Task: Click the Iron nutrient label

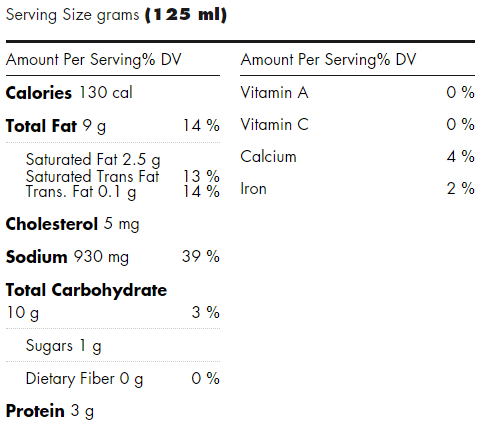Action: (253, 189)
